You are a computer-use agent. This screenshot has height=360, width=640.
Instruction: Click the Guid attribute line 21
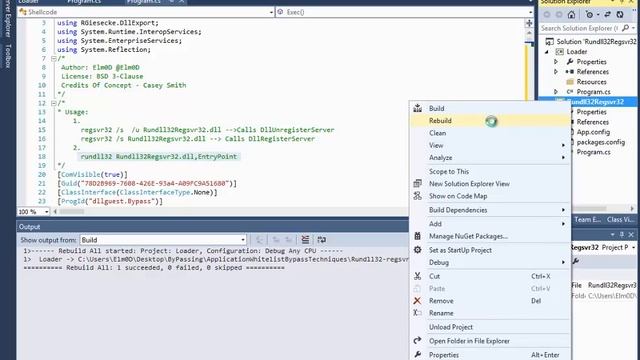[x=147, y=184]
